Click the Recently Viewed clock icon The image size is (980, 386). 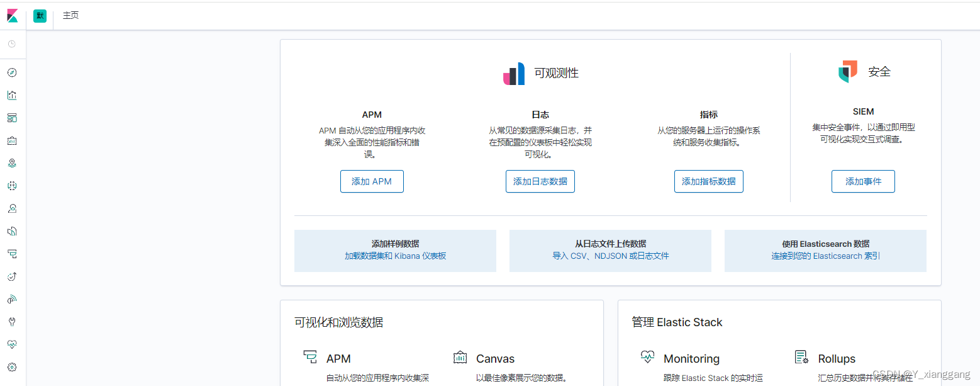pyautogui.click(x=12, y=44)
